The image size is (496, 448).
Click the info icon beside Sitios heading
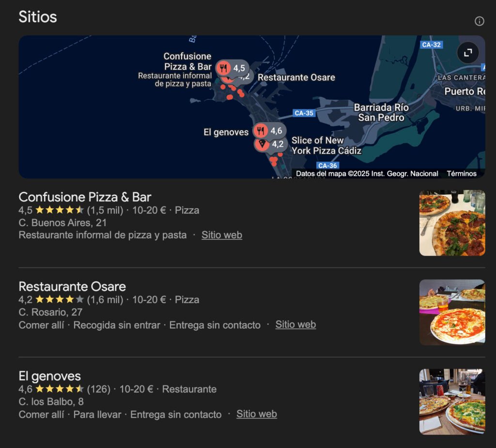[x=479, y=21]
